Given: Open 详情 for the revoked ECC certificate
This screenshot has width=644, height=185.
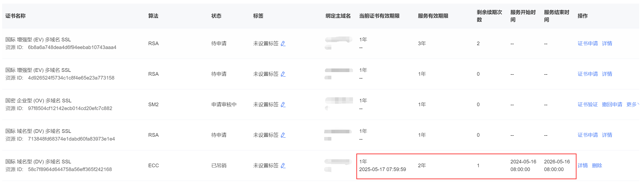Looking at the screenshot, I should [x=583, y=166].
